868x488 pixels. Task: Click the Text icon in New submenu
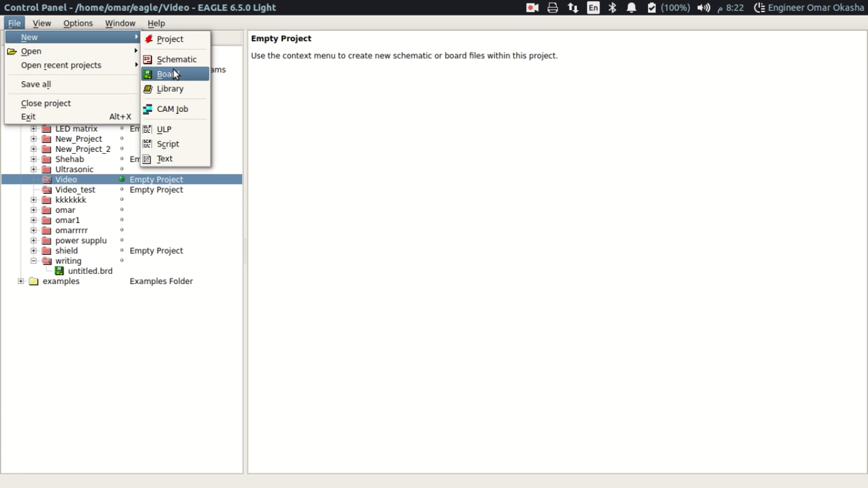147,159
